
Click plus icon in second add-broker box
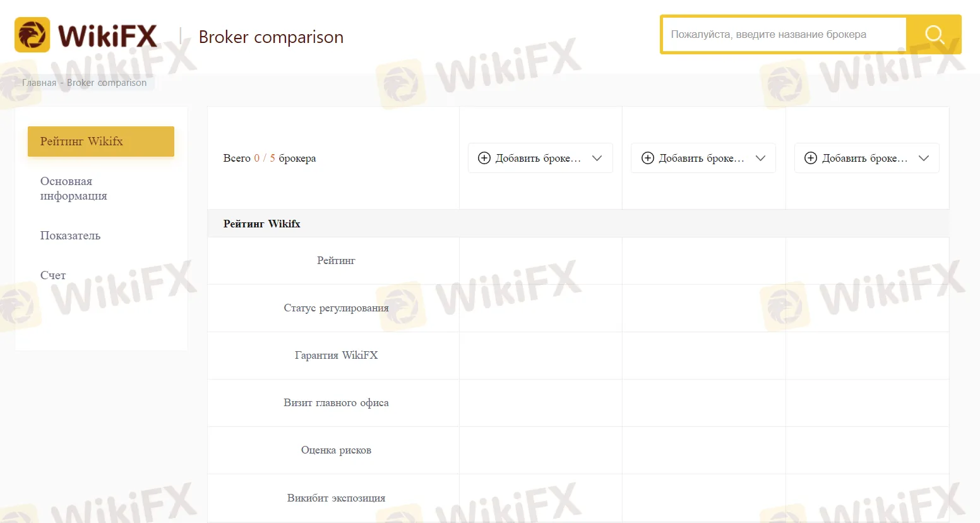pyautogui.click(x=648, y=158)
